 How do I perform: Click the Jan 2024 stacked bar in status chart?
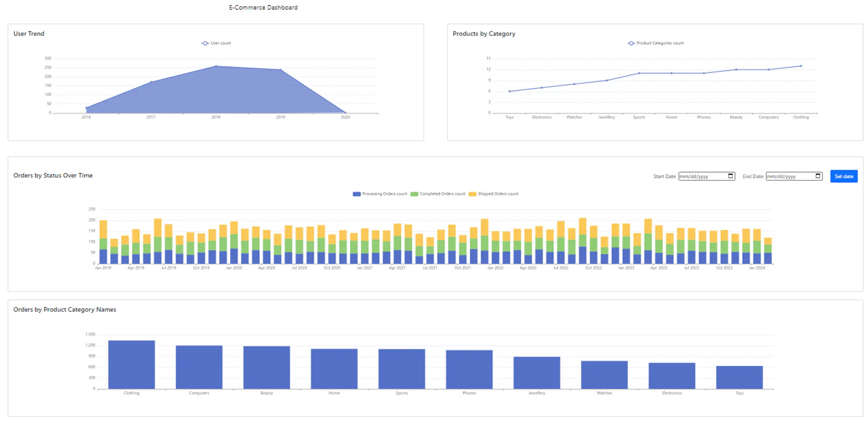tap(757, 246)
